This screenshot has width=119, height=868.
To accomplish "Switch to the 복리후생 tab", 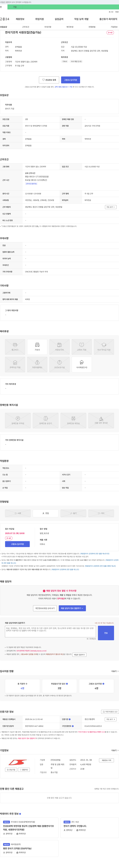I will 70,27.
